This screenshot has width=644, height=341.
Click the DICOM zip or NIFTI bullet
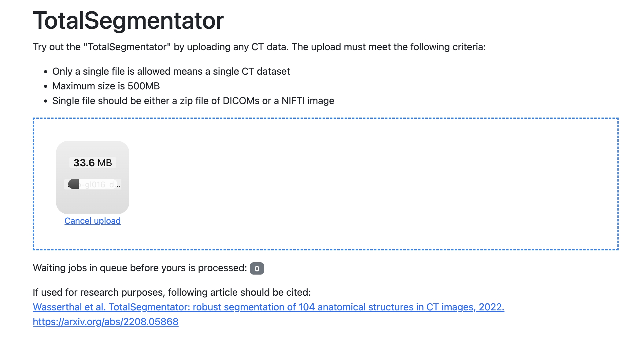(x=193, y=100)
